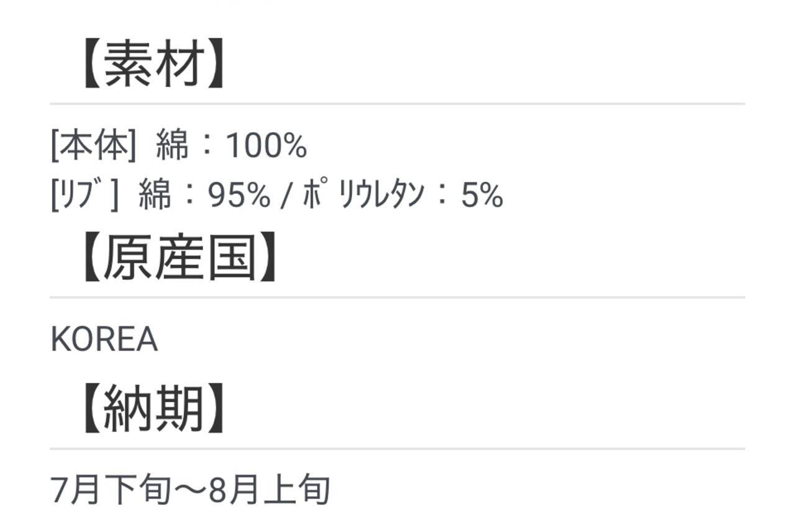Select the 5% polyurethane value

tap(481, 196)
